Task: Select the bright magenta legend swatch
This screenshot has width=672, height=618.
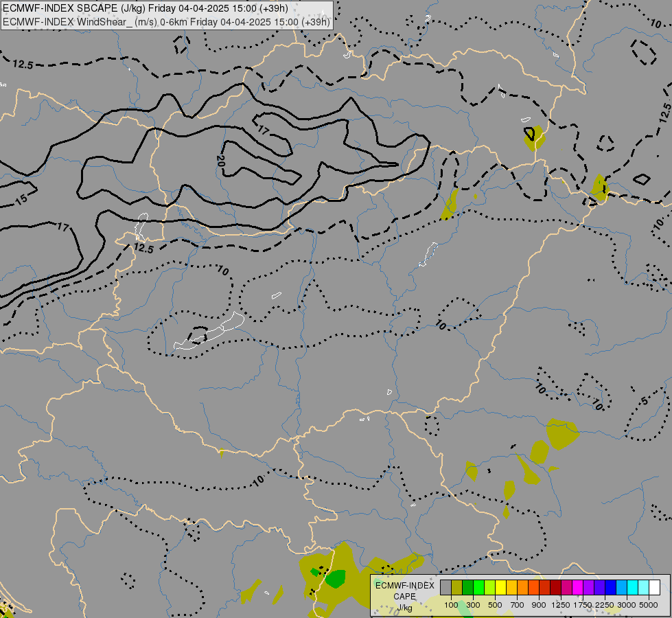Action: pos(577,587)
